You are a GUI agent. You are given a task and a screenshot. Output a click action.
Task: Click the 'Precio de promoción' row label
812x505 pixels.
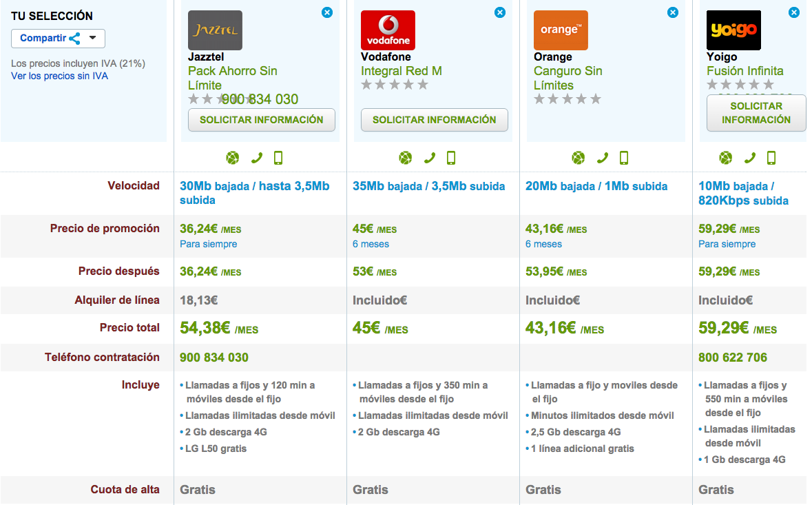point(105,229)
